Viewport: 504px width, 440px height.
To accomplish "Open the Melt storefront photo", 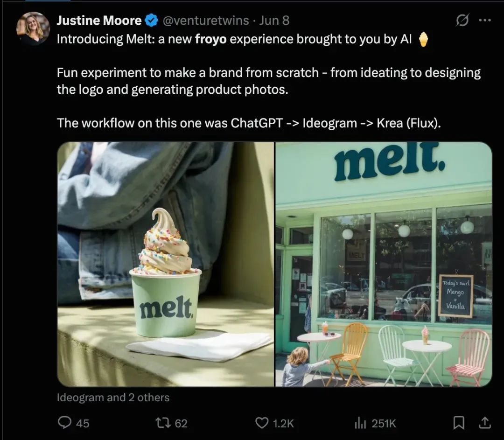I will [384, 264].
